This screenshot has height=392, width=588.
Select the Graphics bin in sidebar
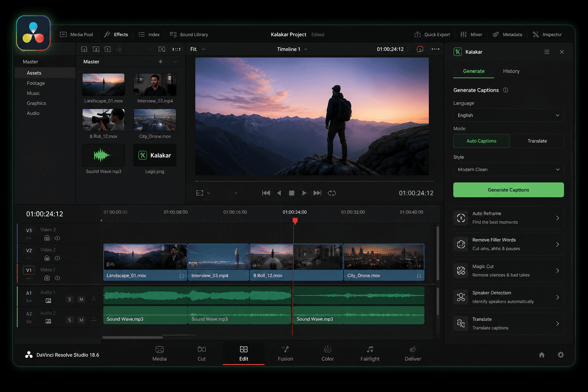(36, 103)
